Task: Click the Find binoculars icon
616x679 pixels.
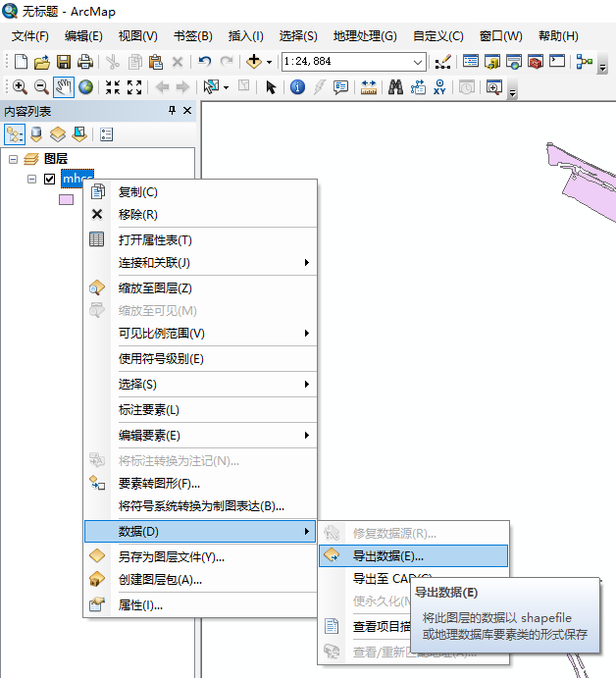Action: click(x=395, y=87)
